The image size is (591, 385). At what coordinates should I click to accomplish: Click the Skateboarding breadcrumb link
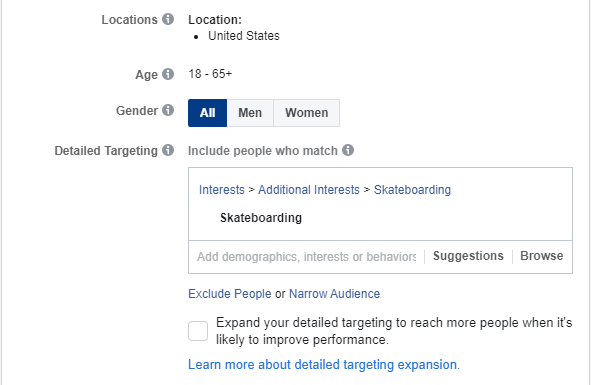click(x=412, y=190)
